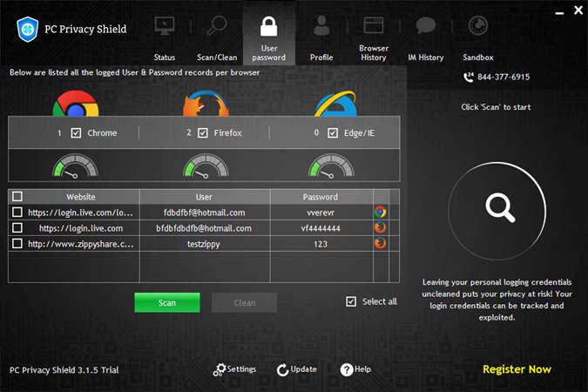Close the PC Privacy Shield window
This screenshot has width=588, height=392.
578,10
